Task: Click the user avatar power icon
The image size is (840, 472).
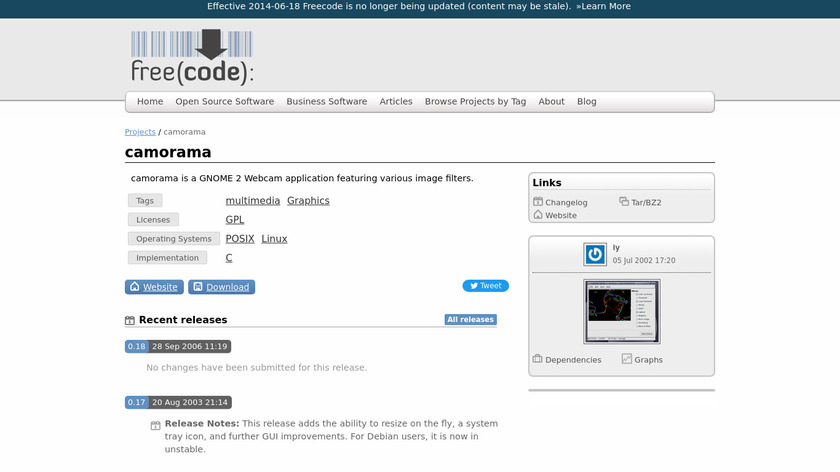Action: [595, 254]
